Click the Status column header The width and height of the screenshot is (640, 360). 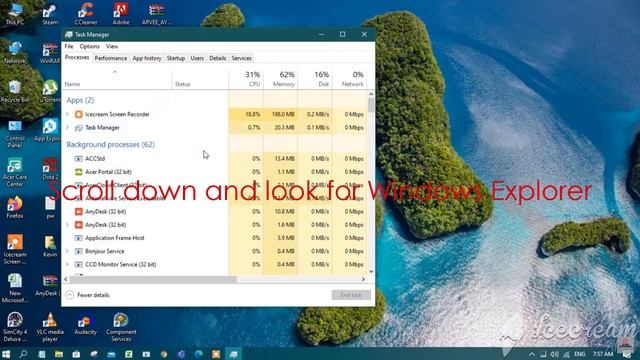tap(200, 79)
